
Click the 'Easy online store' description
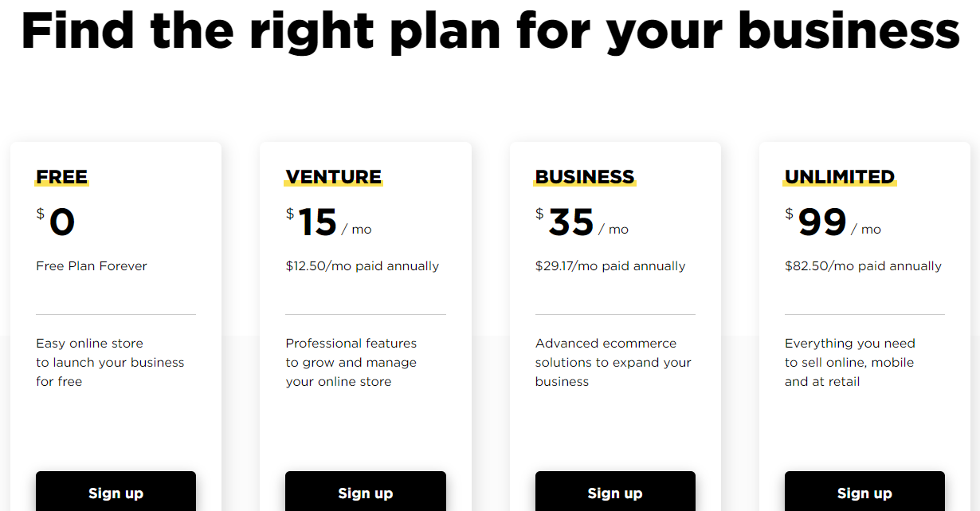(110, 363)
